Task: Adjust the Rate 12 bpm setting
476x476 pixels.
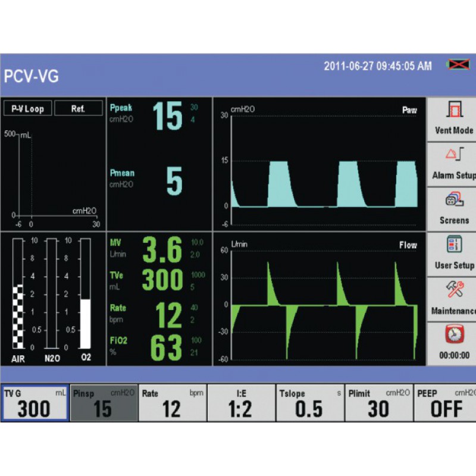Action: click(x=173, y=403)
